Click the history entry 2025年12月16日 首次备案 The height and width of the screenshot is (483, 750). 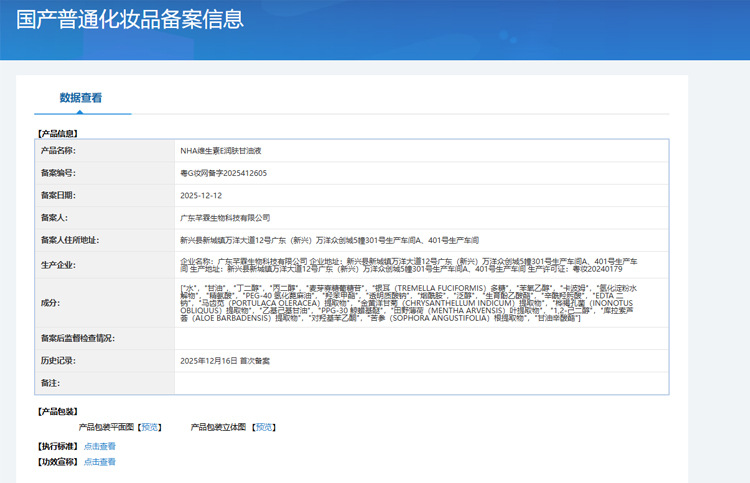point(225,361)
